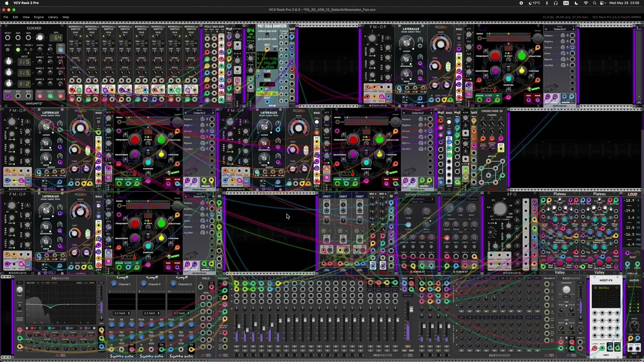The width and height of the screenshot is (644, 362).
Task: Click the INPUT jack on Poly Scala Quantizer
Action: coord(267,48)
